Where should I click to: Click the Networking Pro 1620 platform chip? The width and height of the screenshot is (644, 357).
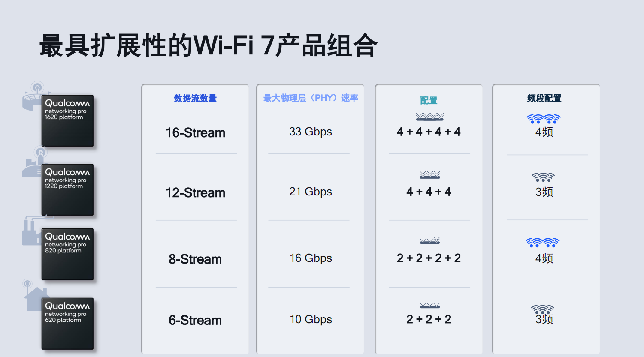coord(67,121)
